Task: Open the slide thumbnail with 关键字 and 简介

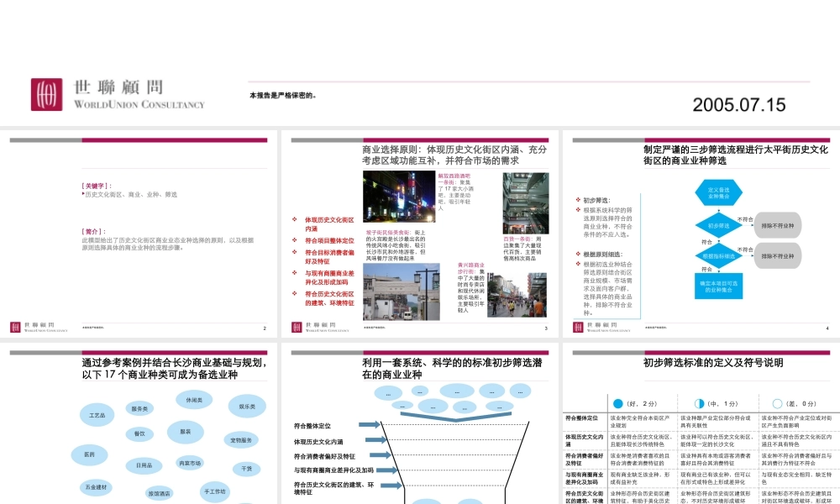Action: (139, 234)
